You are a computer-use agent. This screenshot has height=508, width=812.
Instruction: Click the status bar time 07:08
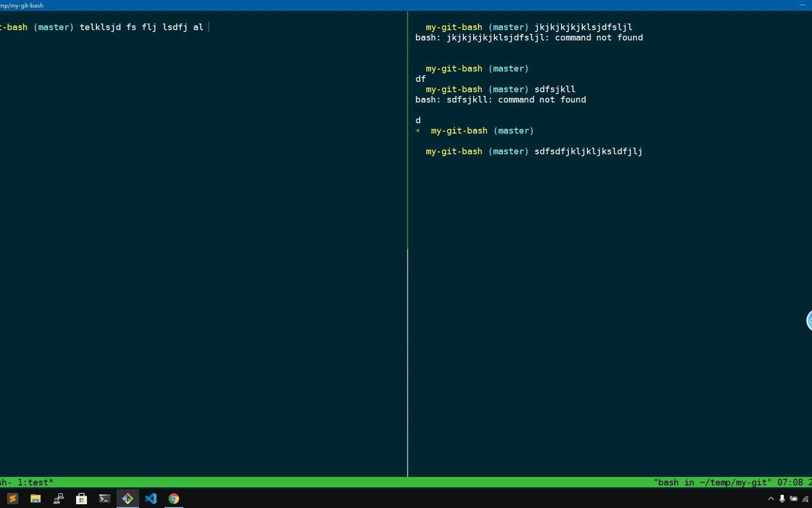tap(790, 483)
